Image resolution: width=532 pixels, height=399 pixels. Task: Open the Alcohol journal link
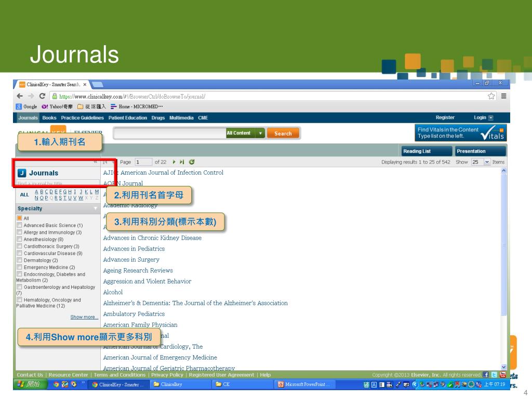click(x=113, y=292)
